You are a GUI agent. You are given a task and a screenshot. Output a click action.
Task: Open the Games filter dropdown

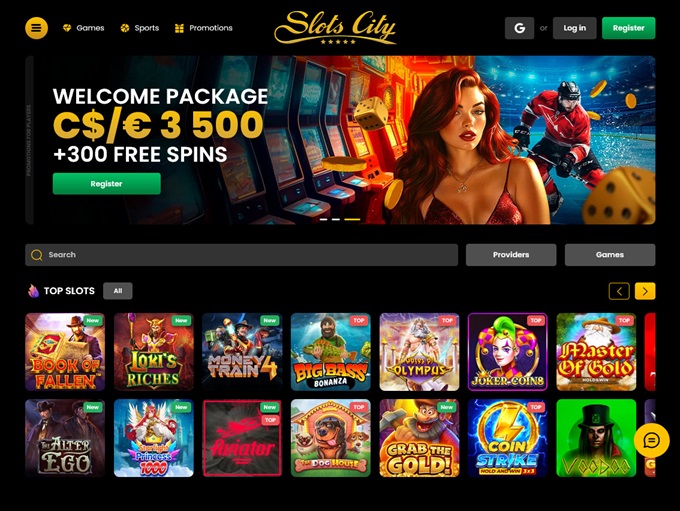tap(610, 255)
